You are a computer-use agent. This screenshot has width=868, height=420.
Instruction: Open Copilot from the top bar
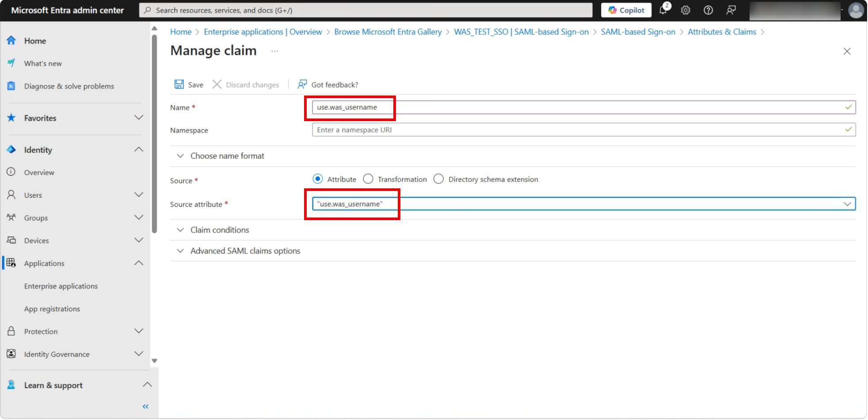tap(626, 10)
